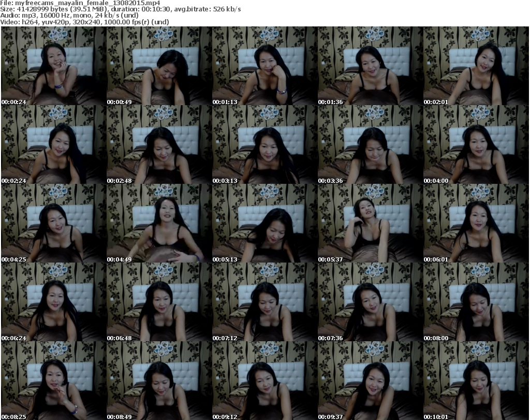The height and width of the screenshot is (420, 530).
Task: Choose the 00:06:24 frame
Action: tap(54, 302)
